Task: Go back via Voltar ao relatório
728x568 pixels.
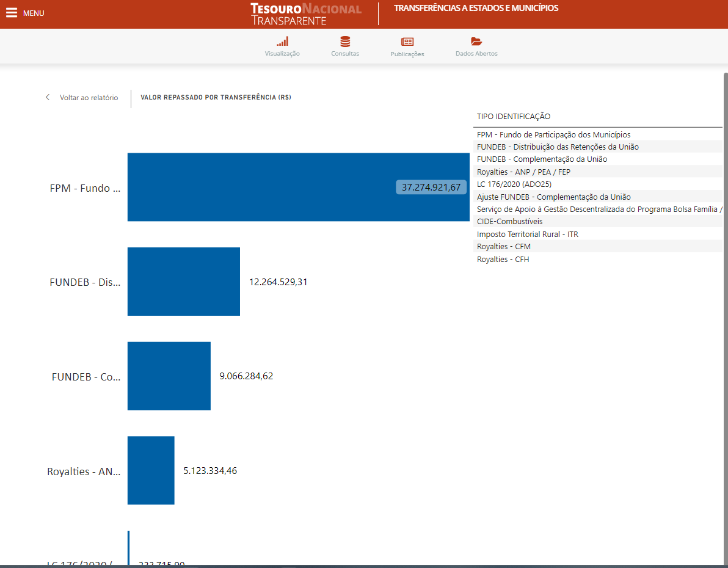Action: 89,98
